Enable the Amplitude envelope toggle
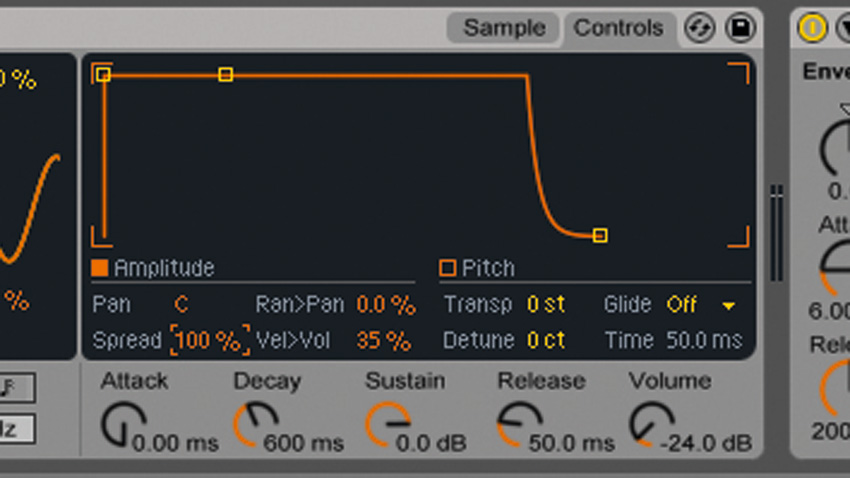 click(x=100, y=268)
